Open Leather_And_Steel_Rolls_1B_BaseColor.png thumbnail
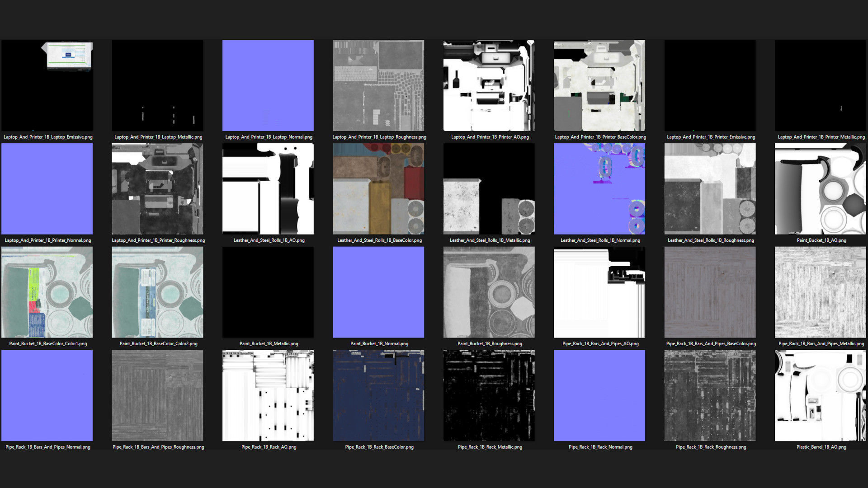 tap(378, 189)
